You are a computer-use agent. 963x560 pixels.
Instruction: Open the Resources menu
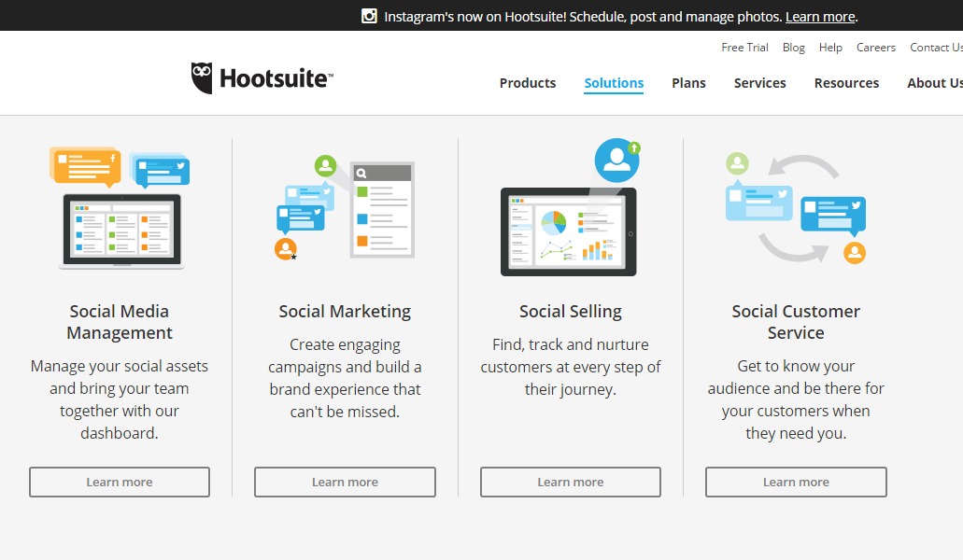coord(846,83)
